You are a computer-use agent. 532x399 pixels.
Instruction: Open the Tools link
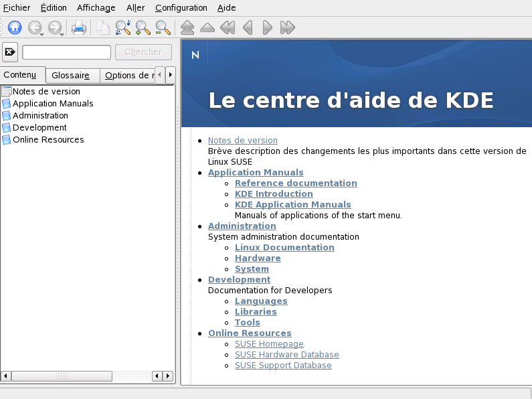click(x=248, y=322)
